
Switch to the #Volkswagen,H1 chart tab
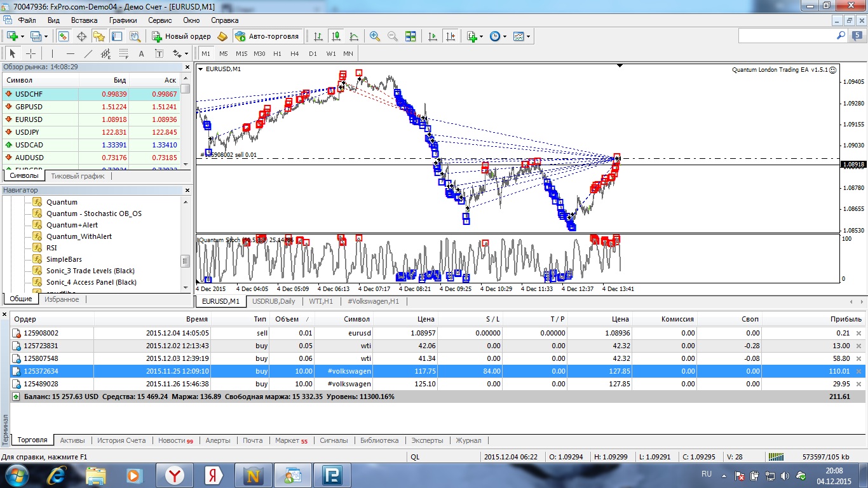pos(373,301)
